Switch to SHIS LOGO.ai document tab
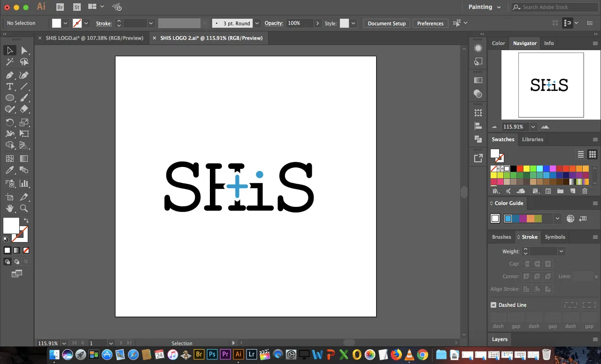This screenshot has width=601, height=364. 94,38
